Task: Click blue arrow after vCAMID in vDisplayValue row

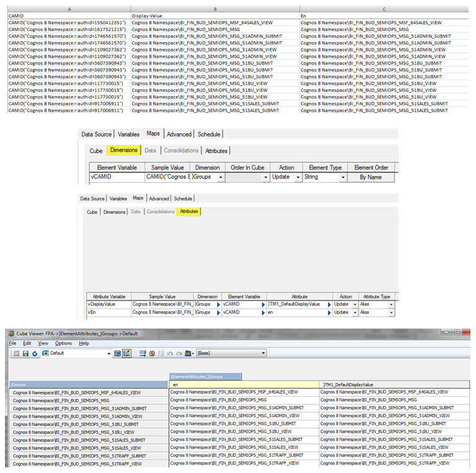Action: (x=263, y=304)
